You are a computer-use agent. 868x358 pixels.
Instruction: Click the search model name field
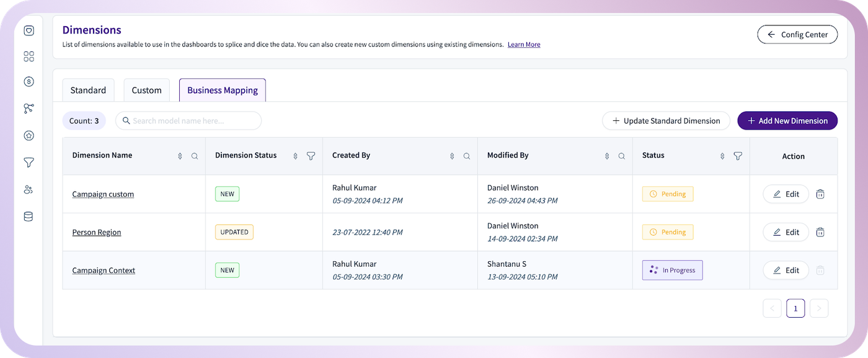point(188,121)
